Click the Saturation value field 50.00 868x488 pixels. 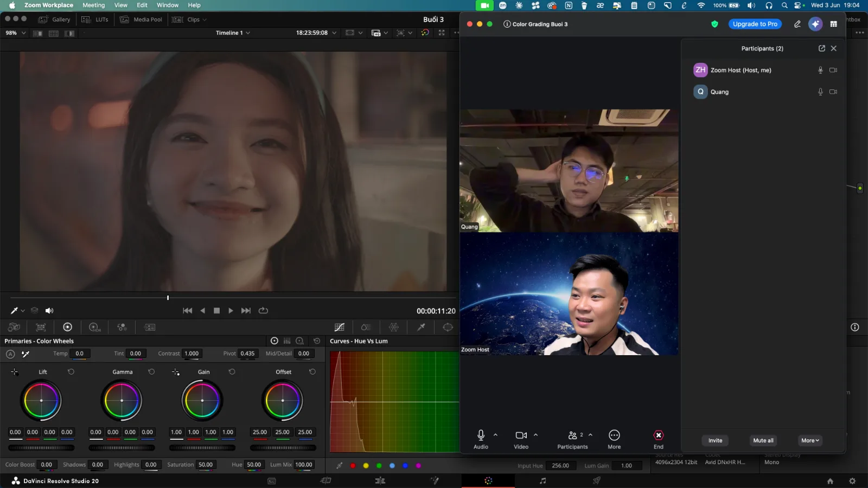coord(206,465)
